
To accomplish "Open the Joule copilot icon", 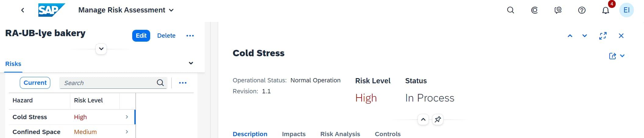I will [534, 10].
